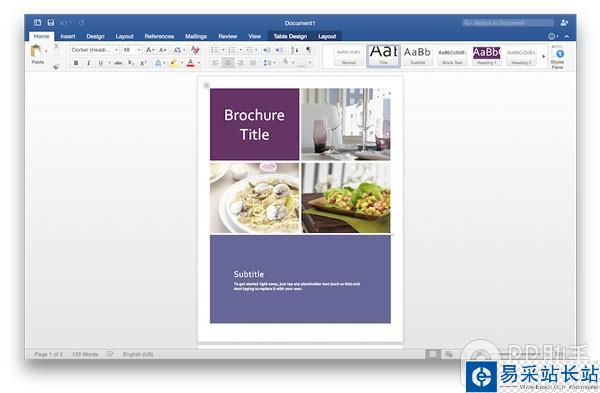Screen dimensions: 600x393
Task: Open the undo history dropdown arrow
Action: pos(70,23)
